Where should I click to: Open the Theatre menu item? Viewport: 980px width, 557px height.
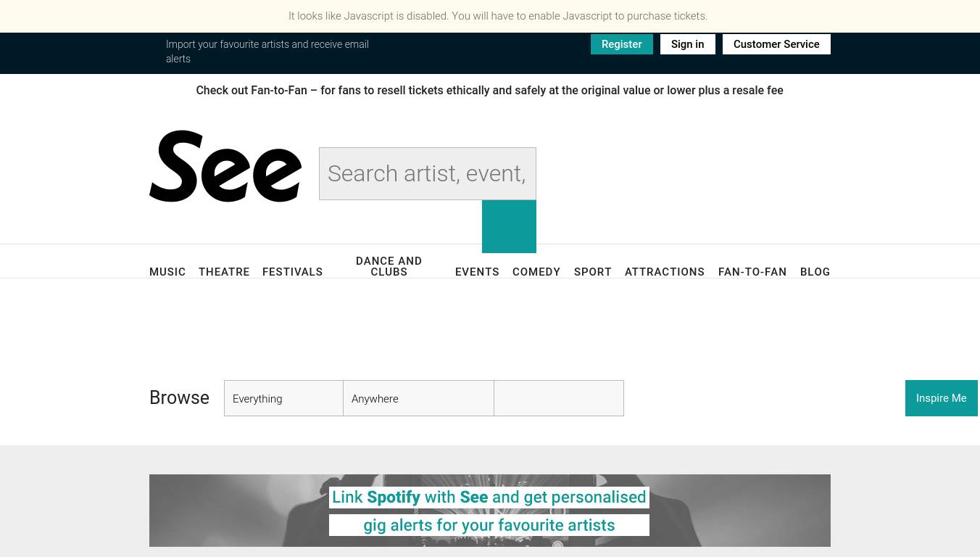(x=224, y=272)
